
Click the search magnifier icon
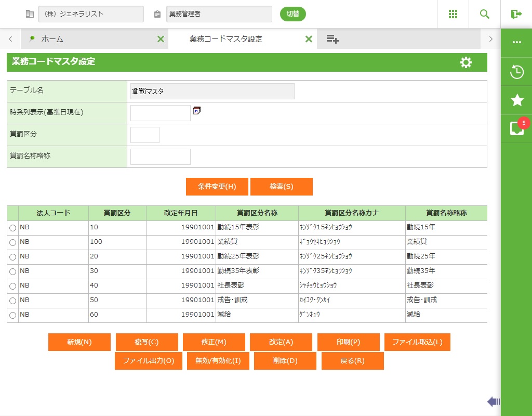[485, 14]
